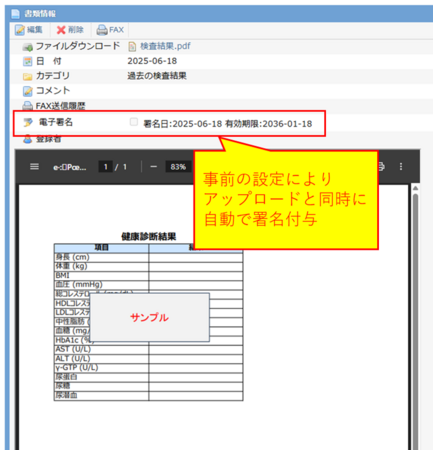
Task: Open the 検査結果.pdf file link
Action: pyautogui.click(x=165, y=46)
